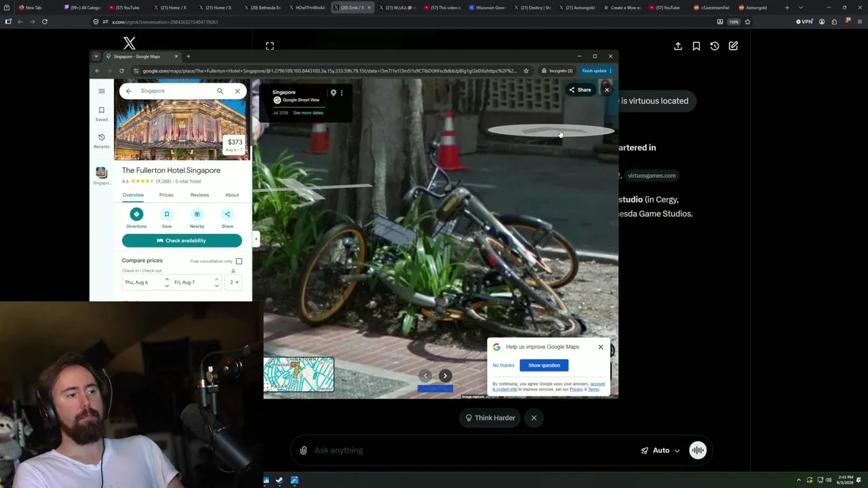Clear the Singapore search text
Viewport: 868px width, 488px height.
tap(237, 91)
